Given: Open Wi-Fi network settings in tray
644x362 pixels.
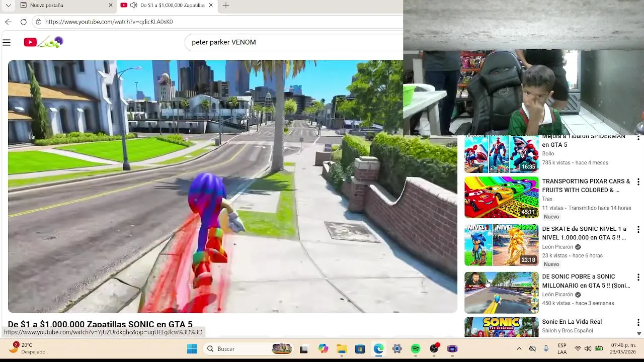Looking at the screenshot, I should 578,349.
